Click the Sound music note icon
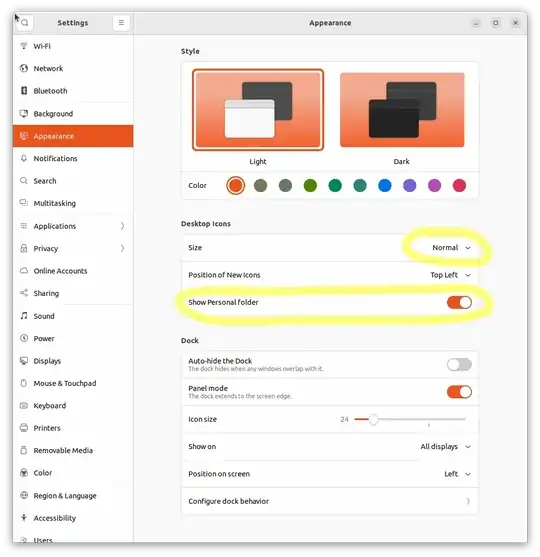This screenshot has width=540, height=557. point(24,316)
